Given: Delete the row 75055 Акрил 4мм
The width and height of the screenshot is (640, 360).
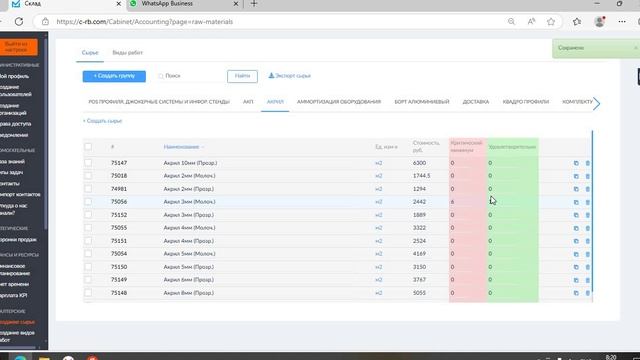Looking at the screenshot, I should pos(588,228).
